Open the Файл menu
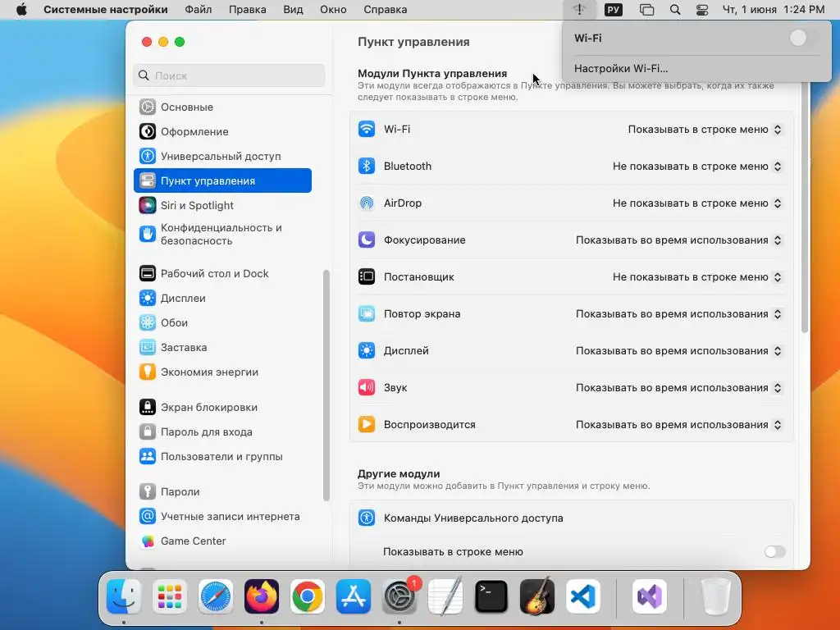This screenshot has width=840, height=630. (x=199, y=10)
